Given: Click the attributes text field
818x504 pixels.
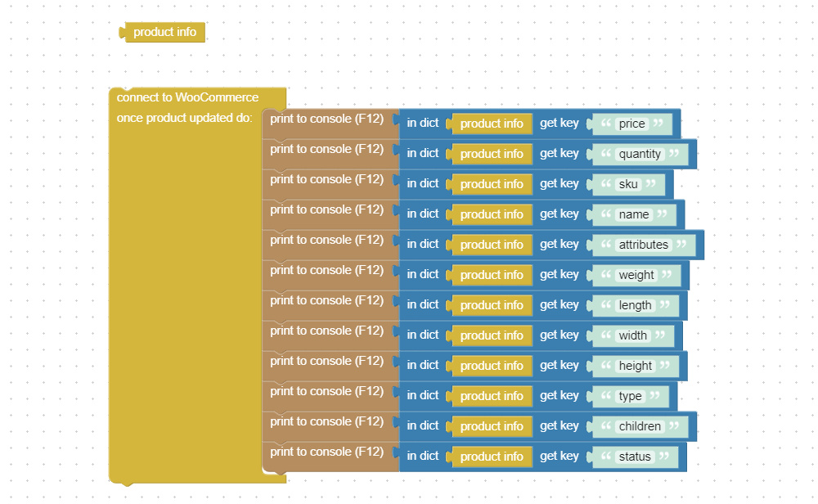Looking at the screenshot, I should [643, 245].
